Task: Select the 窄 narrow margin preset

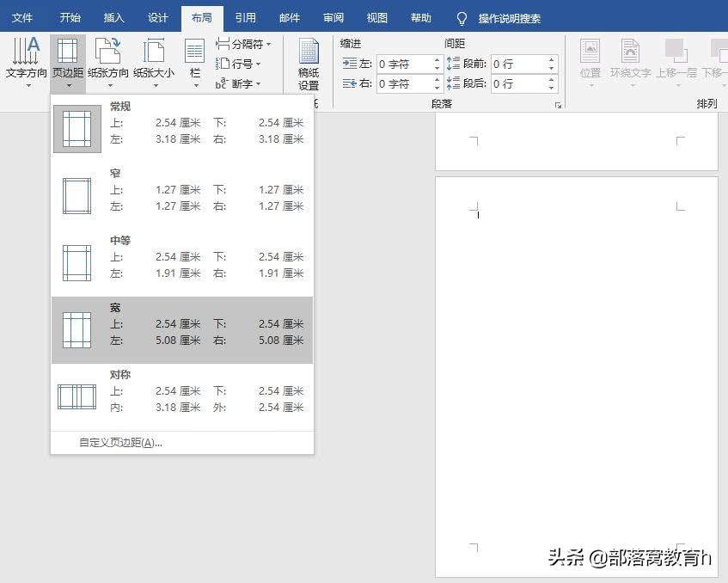Action: 182,196
